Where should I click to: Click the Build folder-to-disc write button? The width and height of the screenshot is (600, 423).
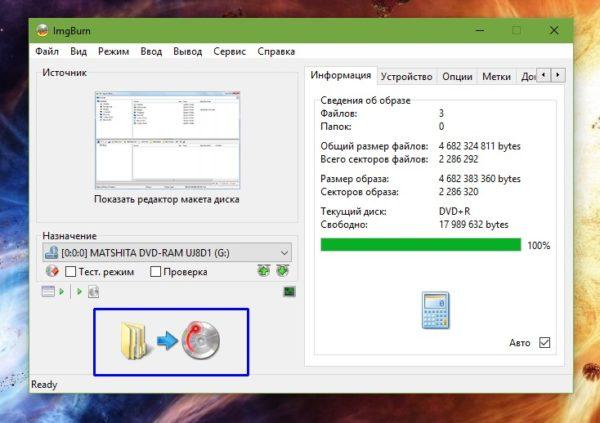click(x=171, y=342)
